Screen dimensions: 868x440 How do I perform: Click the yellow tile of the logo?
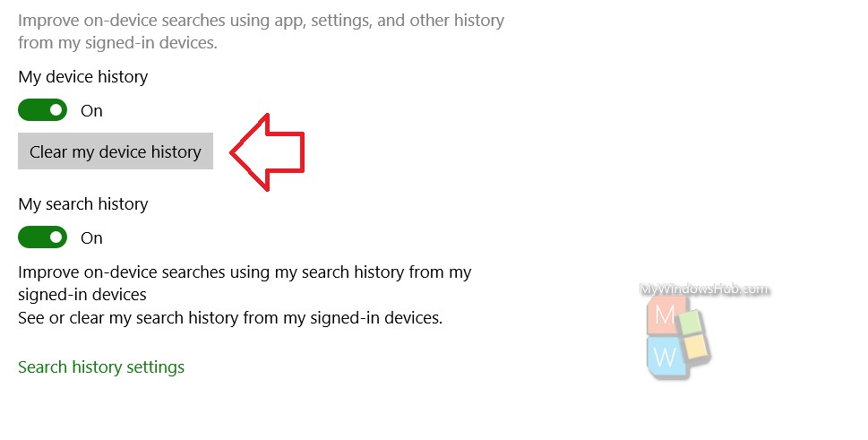(x=698, y=347)
